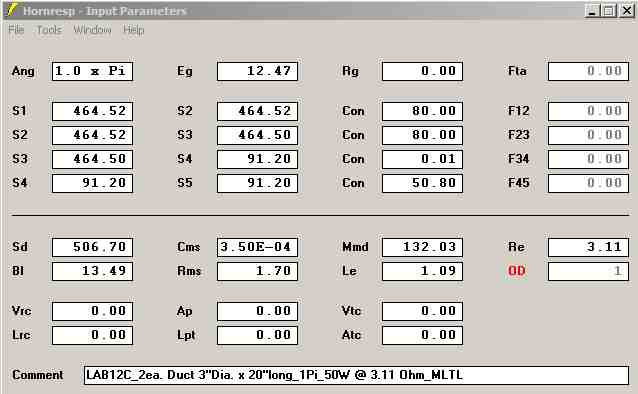Select the S5 field

[x=257, y=183]
